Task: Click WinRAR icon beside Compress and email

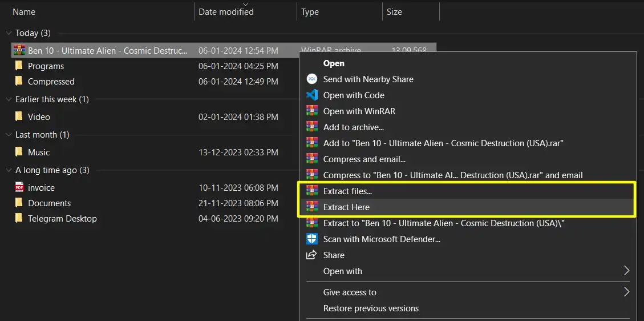Action: pyautogui.click(x=311, y=159)
